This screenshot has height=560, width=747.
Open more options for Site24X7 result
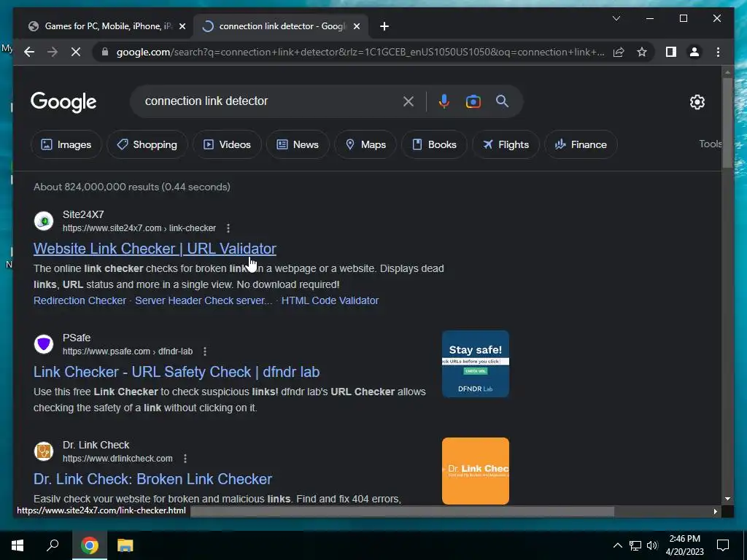click(x=228, y=228)
